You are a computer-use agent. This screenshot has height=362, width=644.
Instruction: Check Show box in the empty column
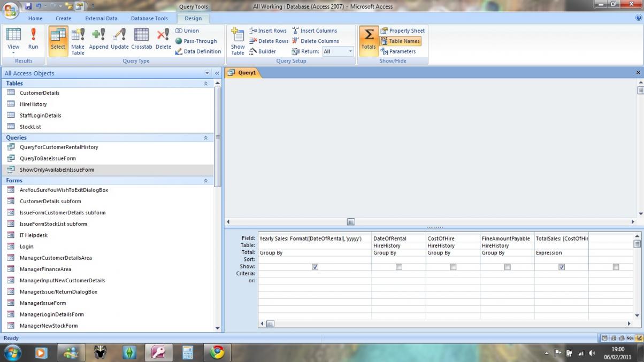coord(616,267)
